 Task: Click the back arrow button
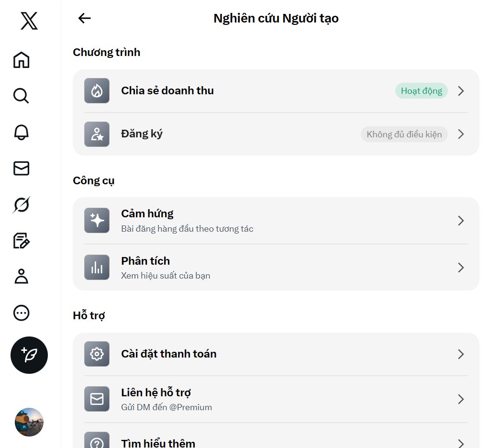(84, 18)
